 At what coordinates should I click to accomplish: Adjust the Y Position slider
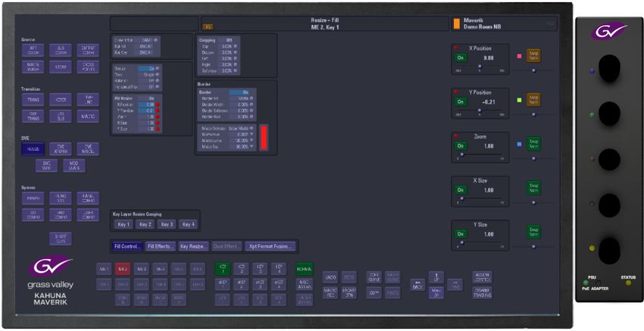tap(480, 111)
